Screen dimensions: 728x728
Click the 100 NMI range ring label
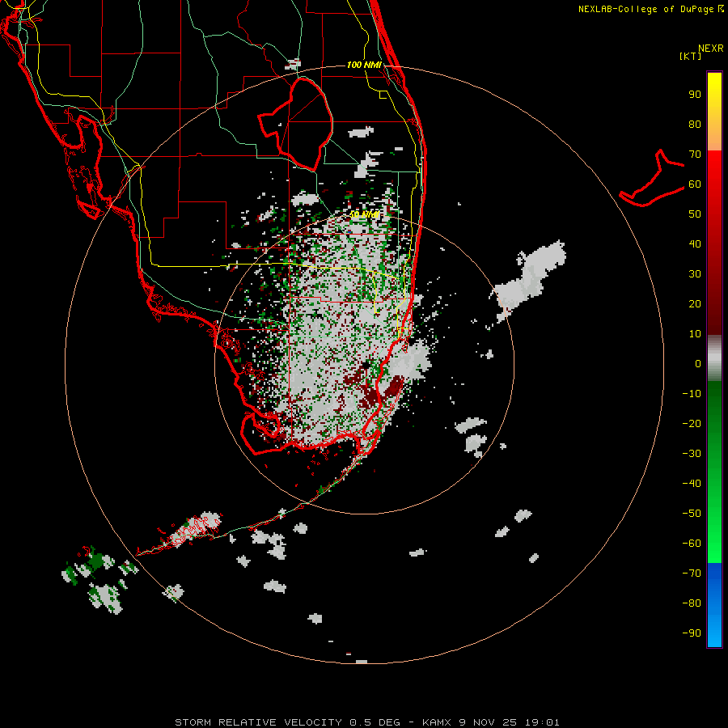pyautogui.click(x=364, y=65)
